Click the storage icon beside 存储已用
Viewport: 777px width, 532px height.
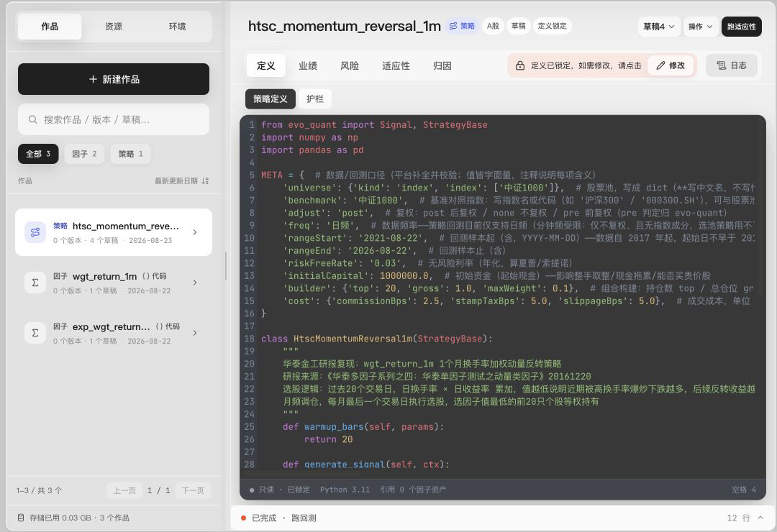click(21, 518)
